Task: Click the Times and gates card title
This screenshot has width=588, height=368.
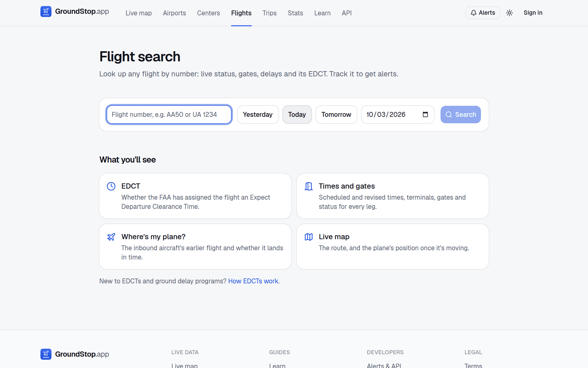Action: tap(347, 186)
